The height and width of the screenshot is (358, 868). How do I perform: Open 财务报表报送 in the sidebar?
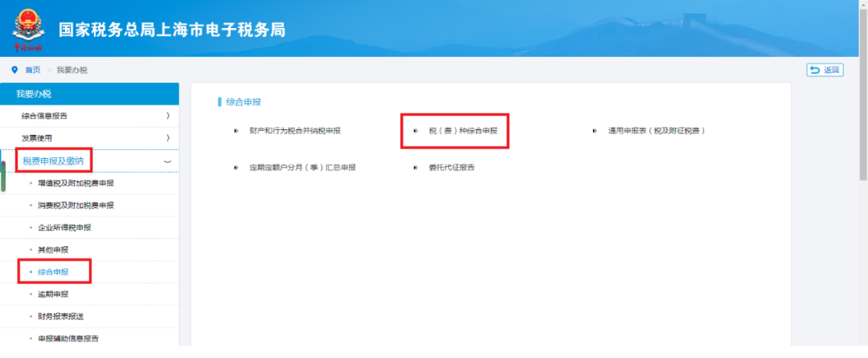click(x=60, y=316)
